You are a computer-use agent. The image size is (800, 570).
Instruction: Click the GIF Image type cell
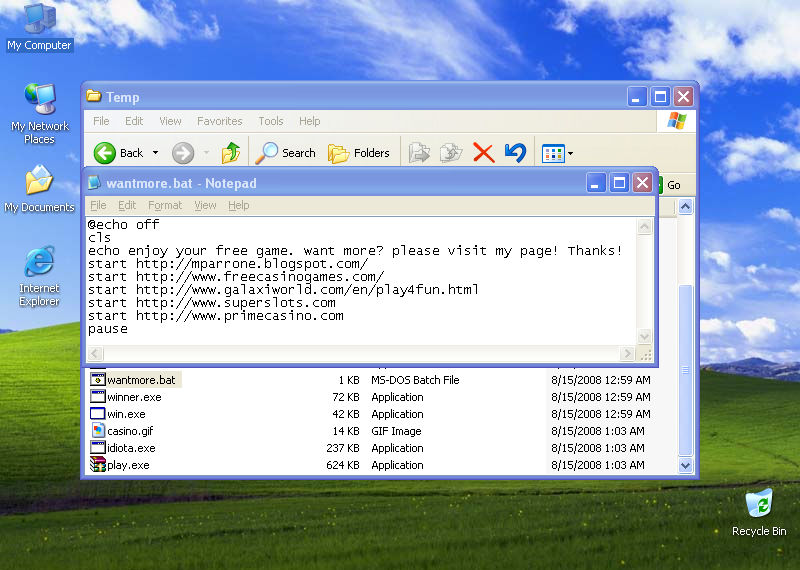[396, 431]
